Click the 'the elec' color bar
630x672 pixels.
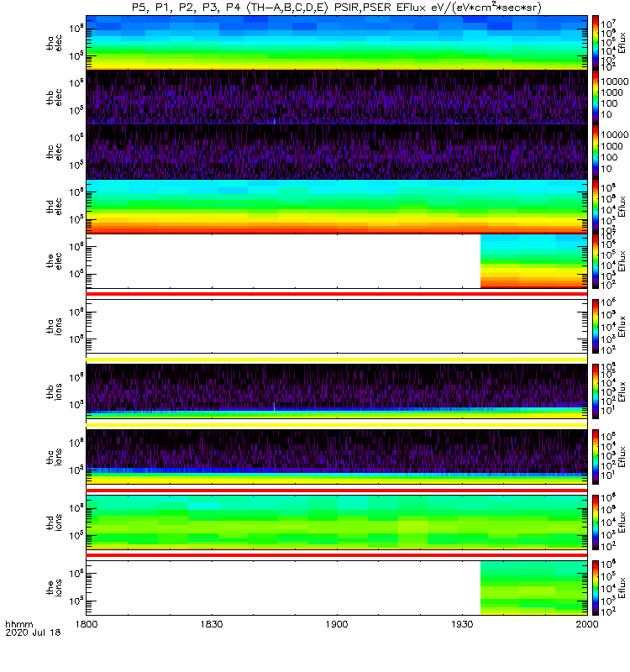pos(596,261)
